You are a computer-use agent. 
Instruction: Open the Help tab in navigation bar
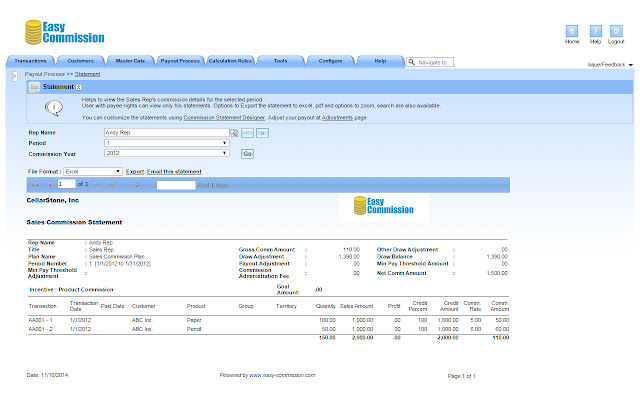380,61
